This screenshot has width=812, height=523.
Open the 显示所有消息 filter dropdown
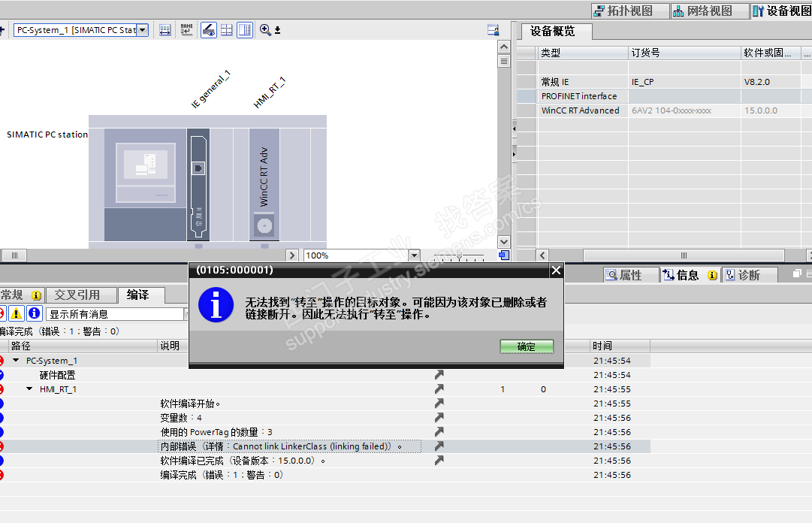pos(117,314)
